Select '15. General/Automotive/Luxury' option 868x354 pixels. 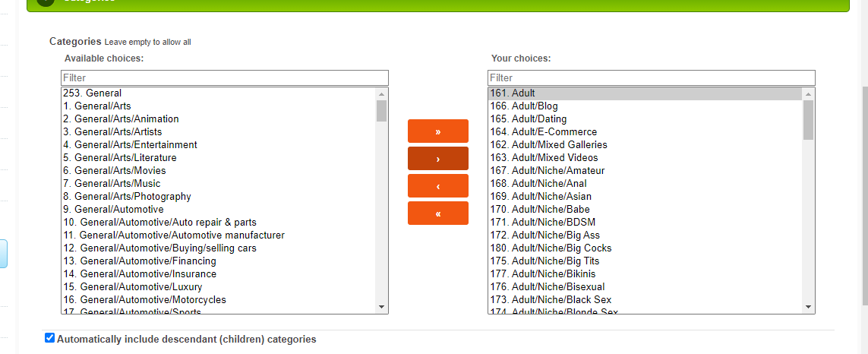tap(219, 287)
